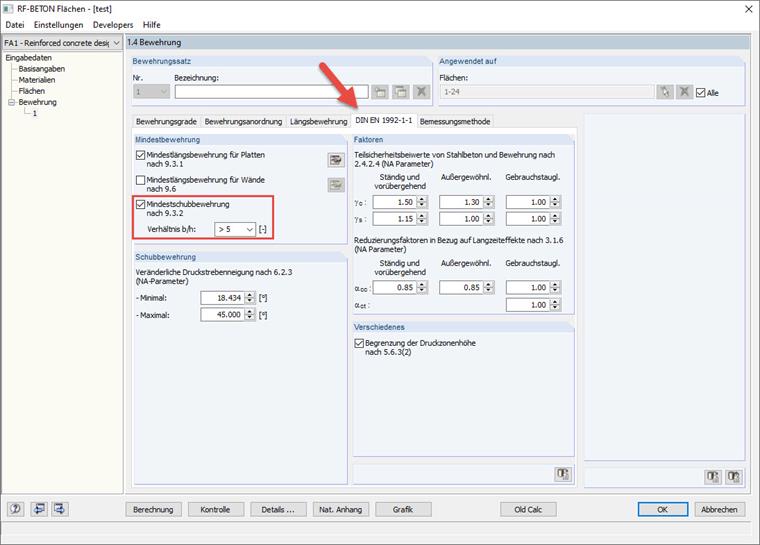The image size is (760, 545).
Task: Adjust γs Ständig value 1.15 spinner
Action: [422, 219]
